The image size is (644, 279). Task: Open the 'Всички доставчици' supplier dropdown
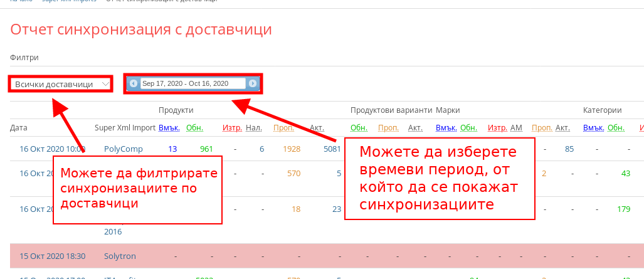click(61, 84)
